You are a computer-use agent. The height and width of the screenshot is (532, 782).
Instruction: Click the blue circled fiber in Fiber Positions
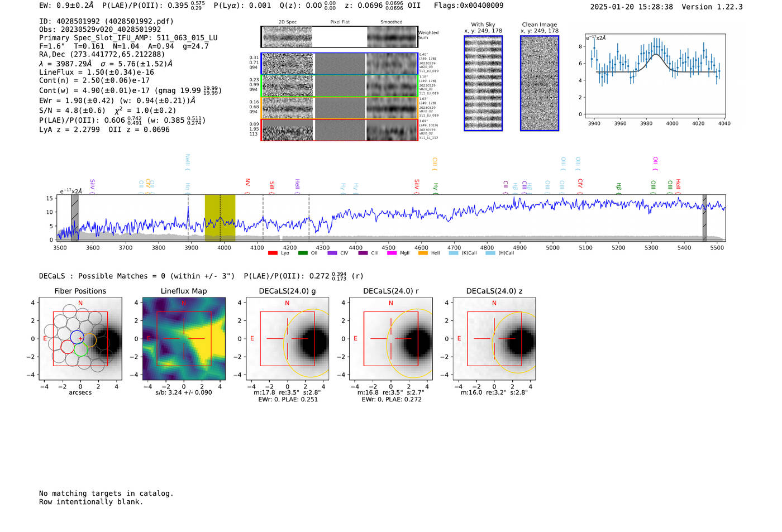point(77,337)
